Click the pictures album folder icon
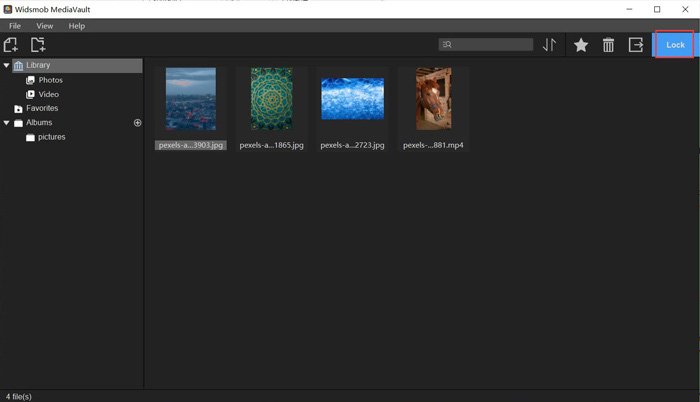Viewport: 700px width, 402px height. [x=30, y=137]
